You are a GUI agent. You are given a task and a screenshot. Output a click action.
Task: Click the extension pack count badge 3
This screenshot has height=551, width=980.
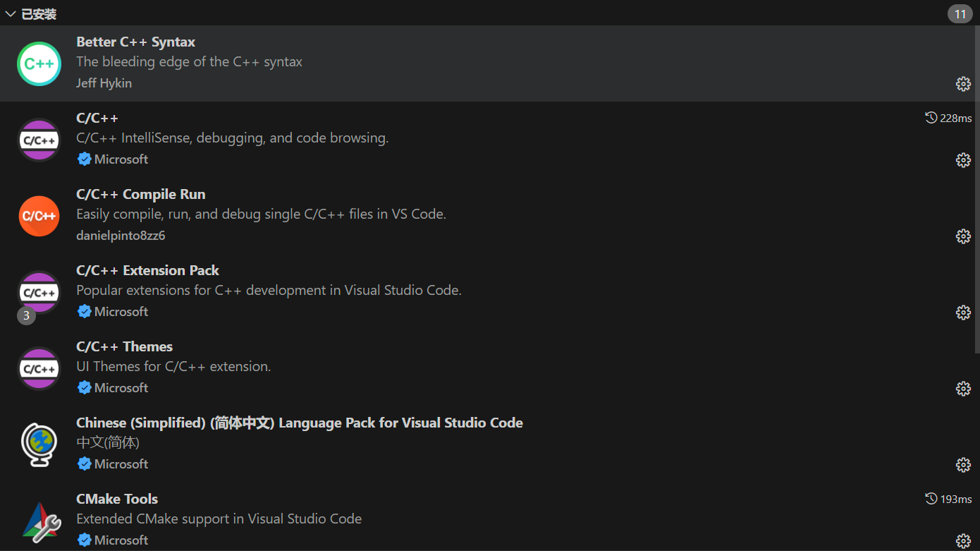[x=26, y=316]
